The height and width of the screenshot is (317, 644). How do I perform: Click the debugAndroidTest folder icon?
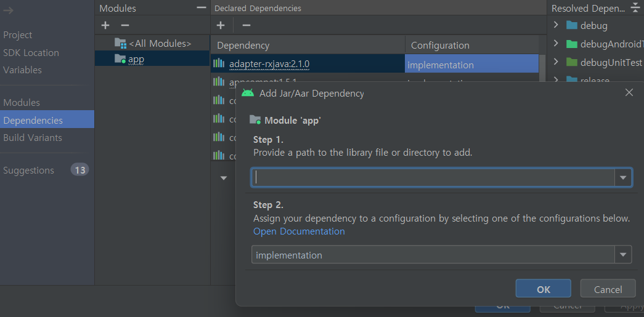(572, 44)
